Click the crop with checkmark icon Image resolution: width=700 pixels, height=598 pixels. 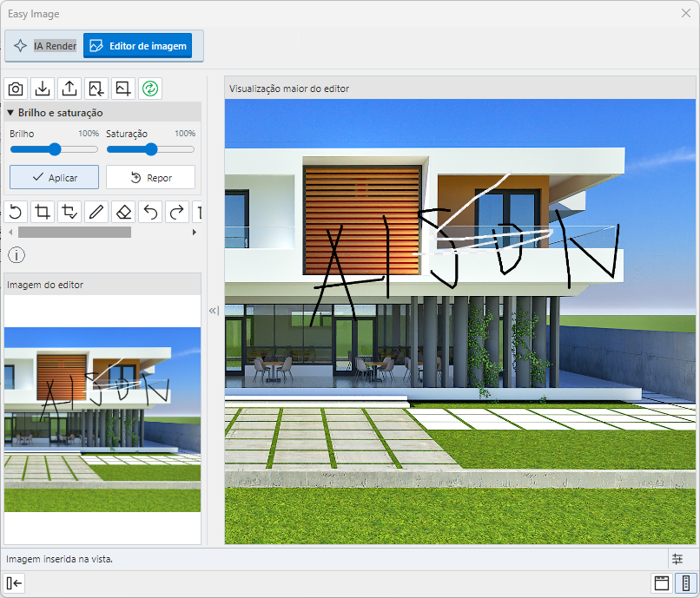(69, 212)
